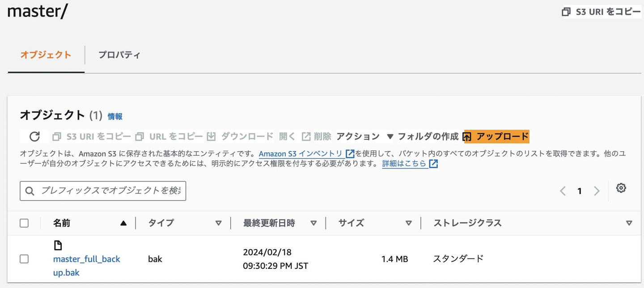This screenshot has width=644, height=288.
Task: Click the Upload arrow icon
Action: click(467, 136)
